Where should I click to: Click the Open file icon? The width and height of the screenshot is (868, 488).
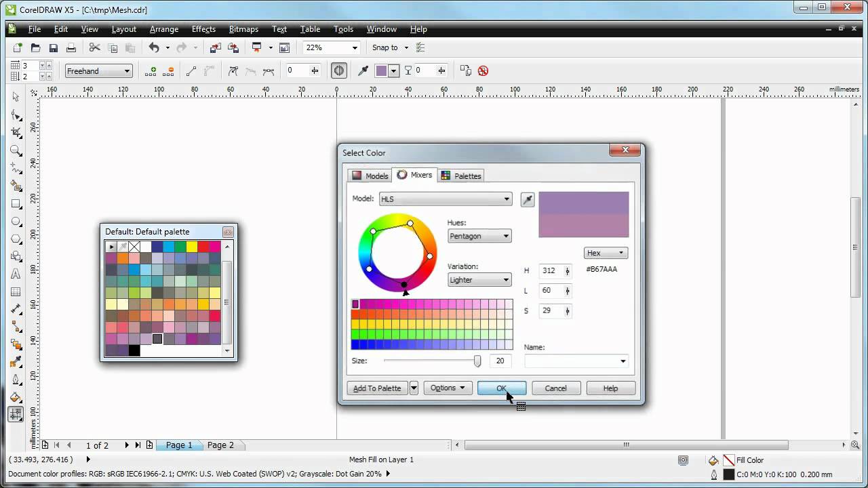(x=35, y=47)
